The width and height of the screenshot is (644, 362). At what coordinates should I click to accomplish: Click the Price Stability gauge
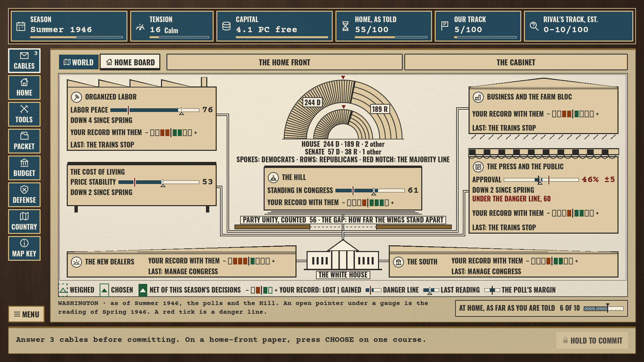pyautogui.click(x=159, y=182)
